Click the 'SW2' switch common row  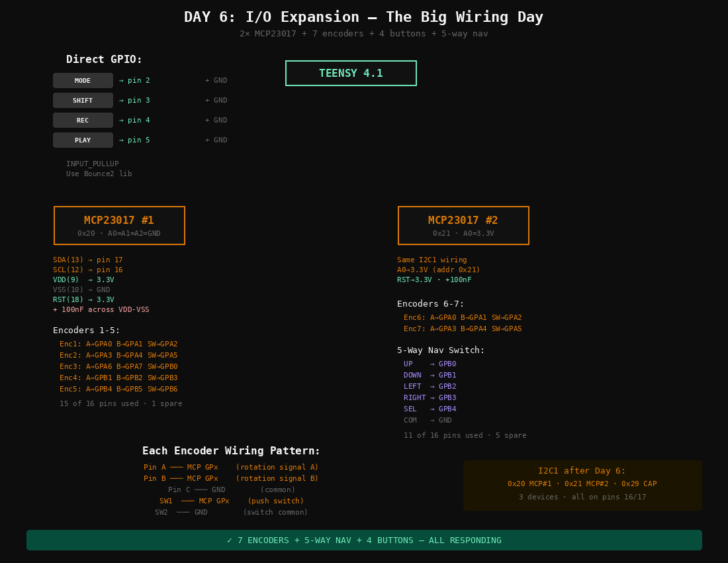click(231, 513)
